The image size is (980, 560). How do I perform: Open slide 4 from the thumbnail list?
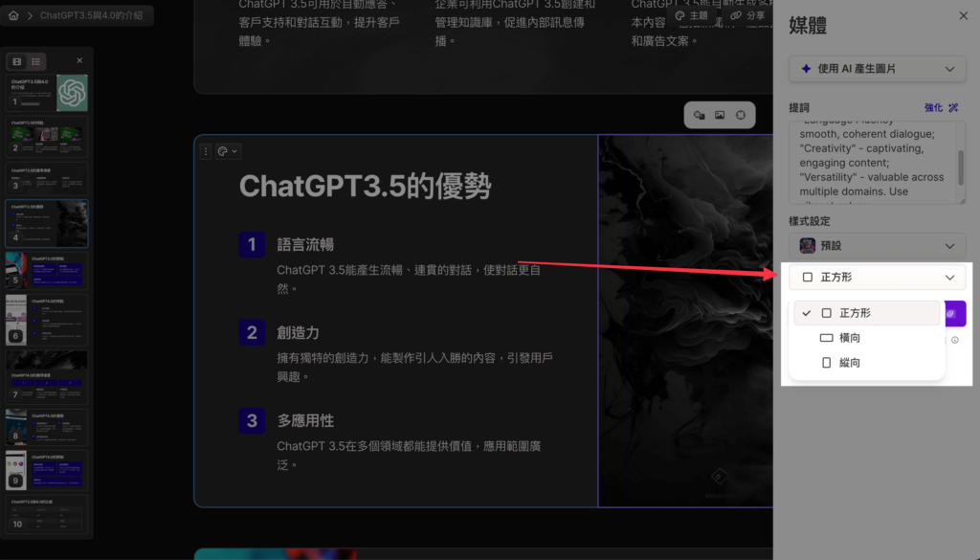click(46, 223)
